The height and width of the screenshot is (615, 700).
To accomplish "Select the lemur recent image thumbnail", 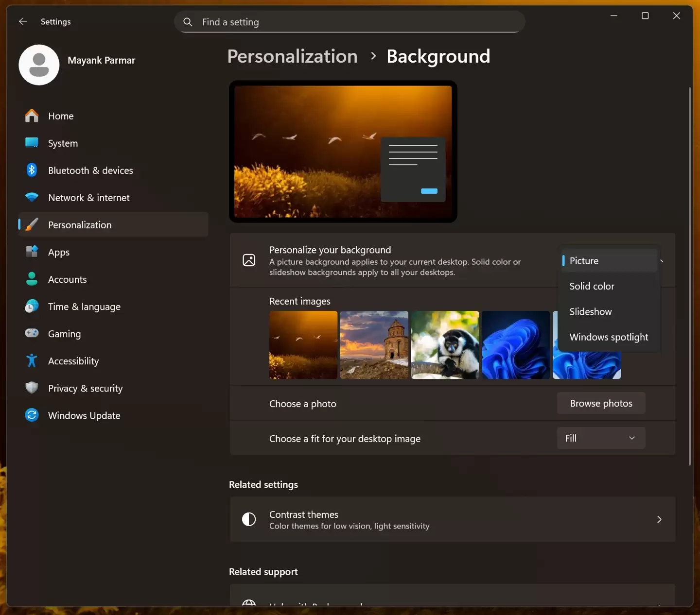I will point(444,345).
